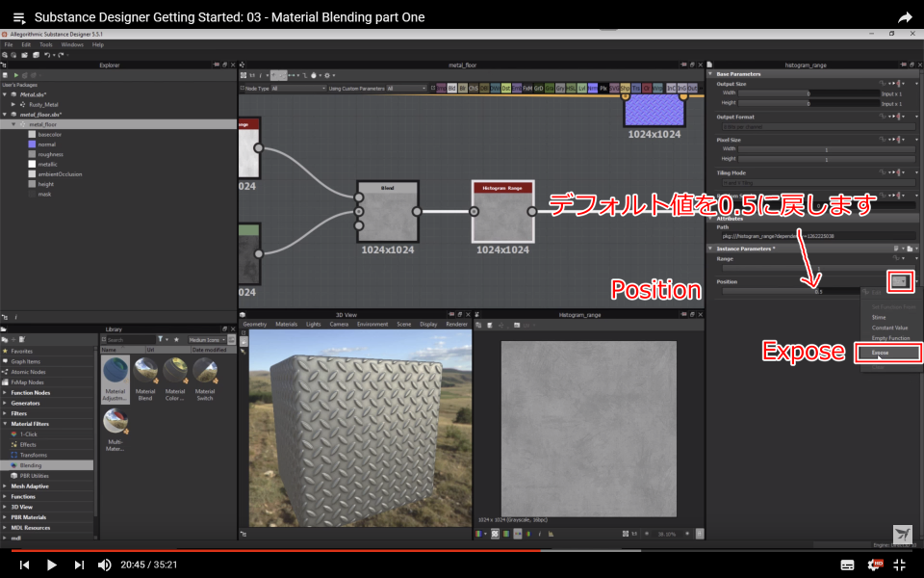This screenshot has height=578, width=924.
Task: Select the normal output
Action: (x=46, y=144)
